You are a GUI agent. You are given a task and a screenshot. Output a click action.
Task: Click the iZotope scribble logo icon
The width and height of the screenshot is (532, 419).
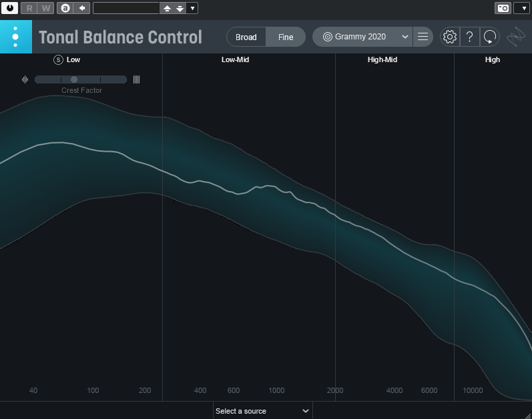[x=516, y=37]
